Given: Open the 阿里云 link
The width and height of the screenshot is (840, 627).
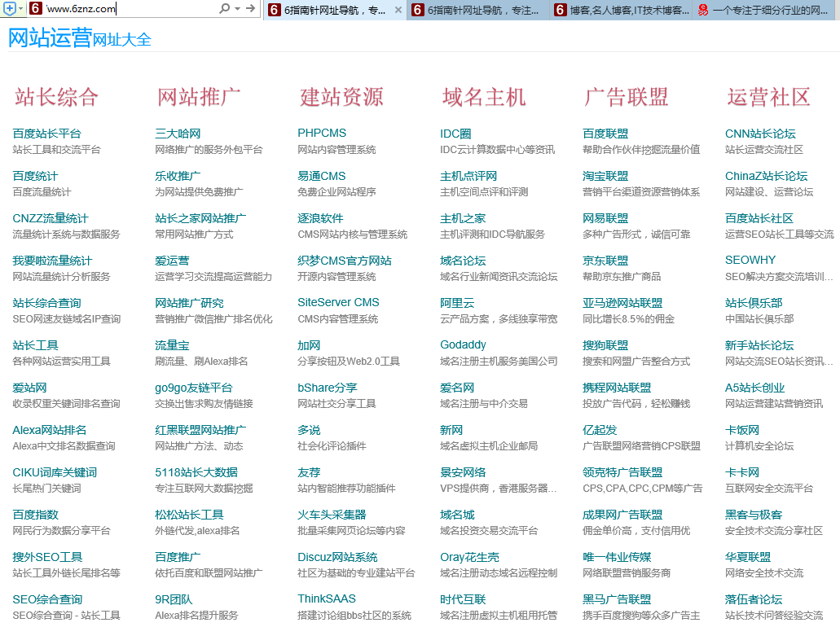Looking at the screenshot, I should (x=457, y=303).
